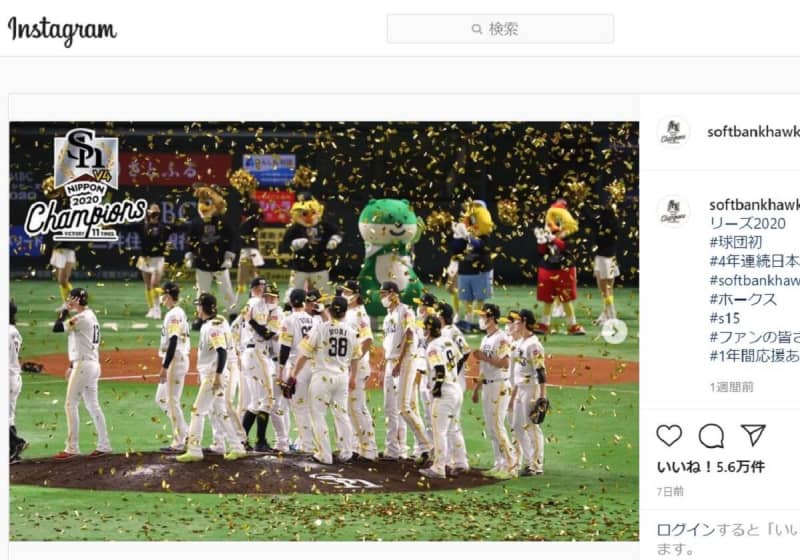The width and height of the screenshot is (800, 560).
Task: Open the #1年間応援あ hashtag
Action: click(754, 355)
